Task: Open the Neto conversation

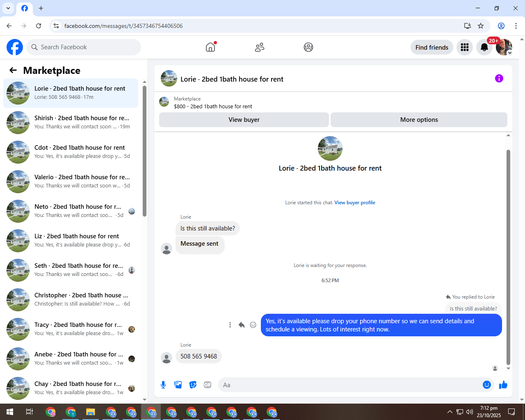Action: [x=71, y=211]
